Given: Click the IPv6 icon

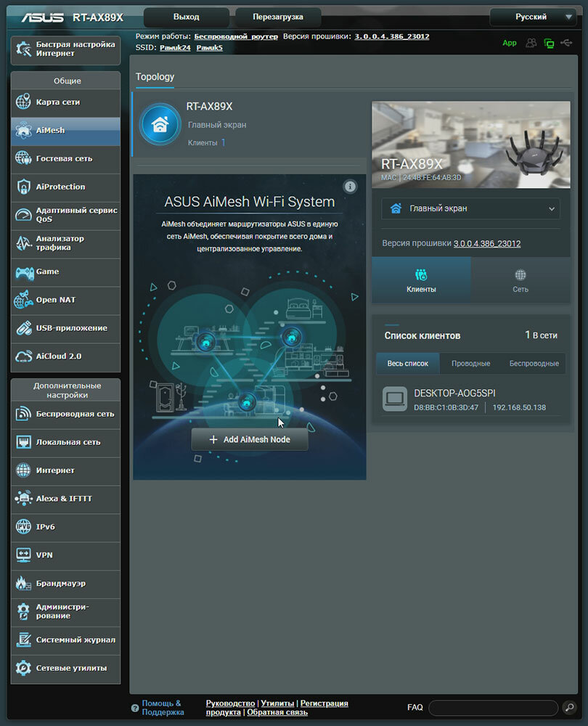Looking at the screenshot, I should click(23, 527).
